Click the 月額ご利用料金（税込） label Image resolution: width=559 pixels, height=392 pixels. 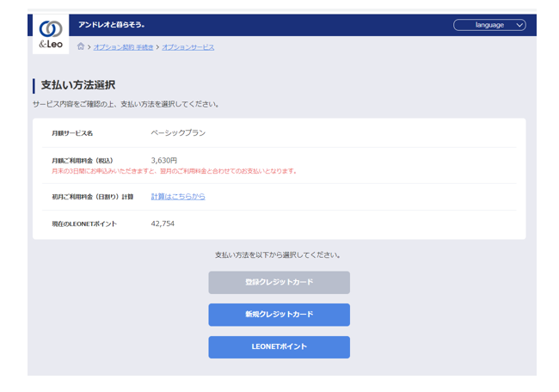83,161
